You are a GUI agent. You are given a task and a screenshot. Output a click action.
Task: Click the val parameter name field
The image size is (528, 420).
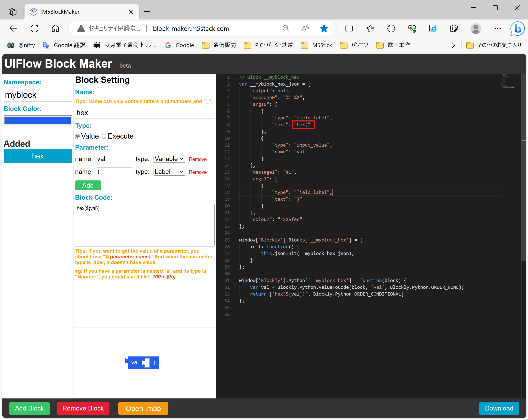click(114, 159)
